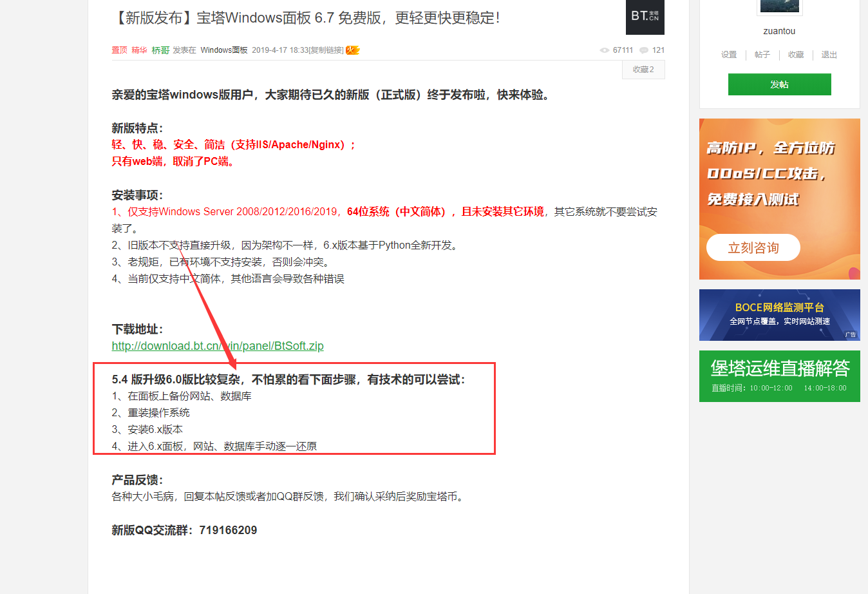Click the QQ group number 719166209
This screenshot has width=868, height=594.
coord(228,530)
